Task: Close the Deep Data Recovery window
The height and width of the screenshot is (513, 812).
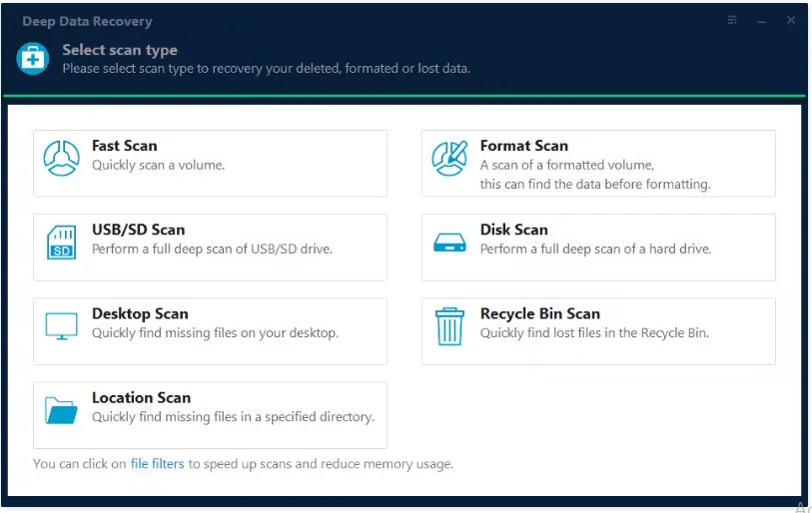Action: click(x=791, y=20)
